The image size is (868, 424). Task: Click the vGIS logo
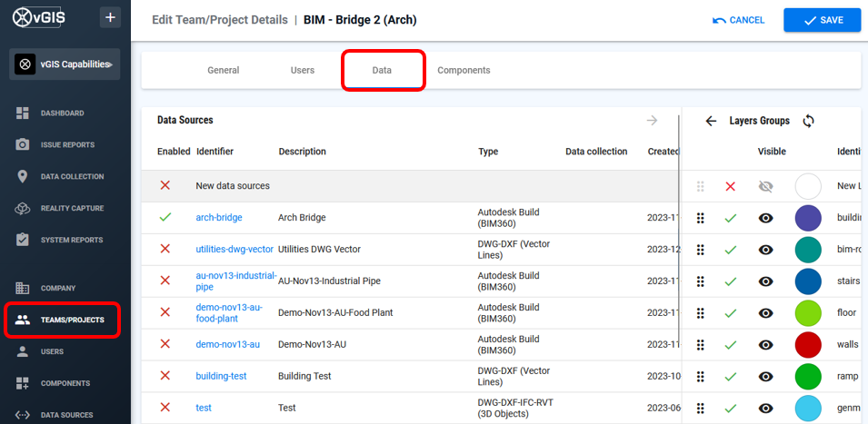click(39, 17)
